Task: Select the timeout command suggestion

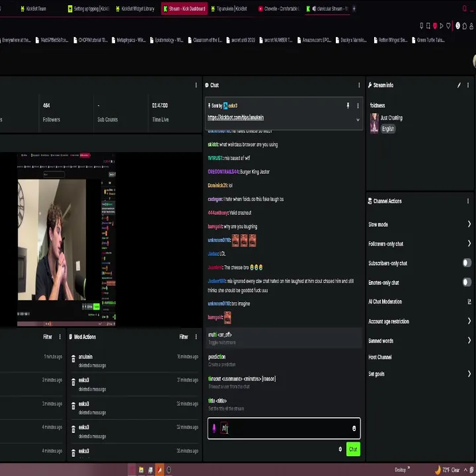Action: 284,382
